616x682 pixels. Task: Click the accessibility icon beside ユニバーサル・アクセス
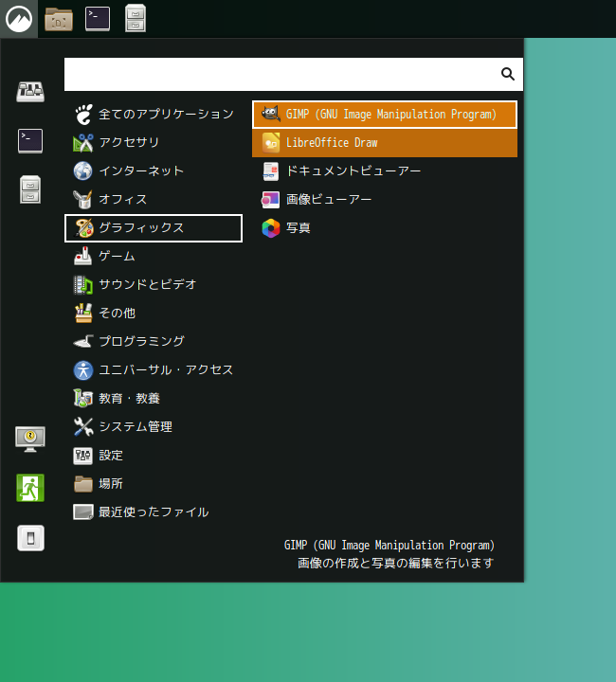click(82, 370)
